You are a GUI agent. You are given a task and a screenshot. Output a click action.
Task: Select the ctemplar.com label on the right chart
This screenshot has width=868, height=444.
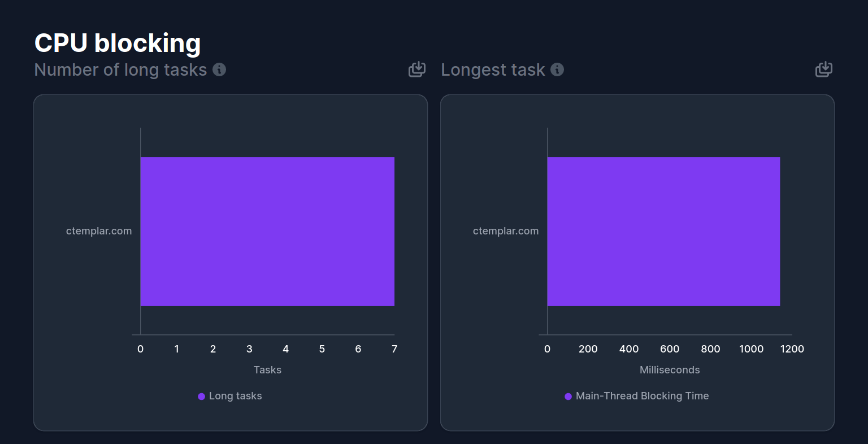pos(506,230)
